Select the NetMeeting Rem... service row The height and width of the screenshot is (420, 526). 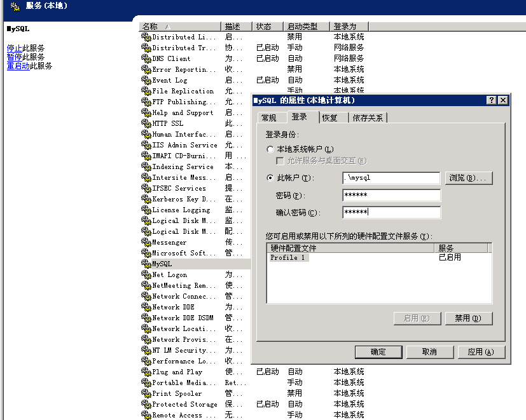(195, 285)
